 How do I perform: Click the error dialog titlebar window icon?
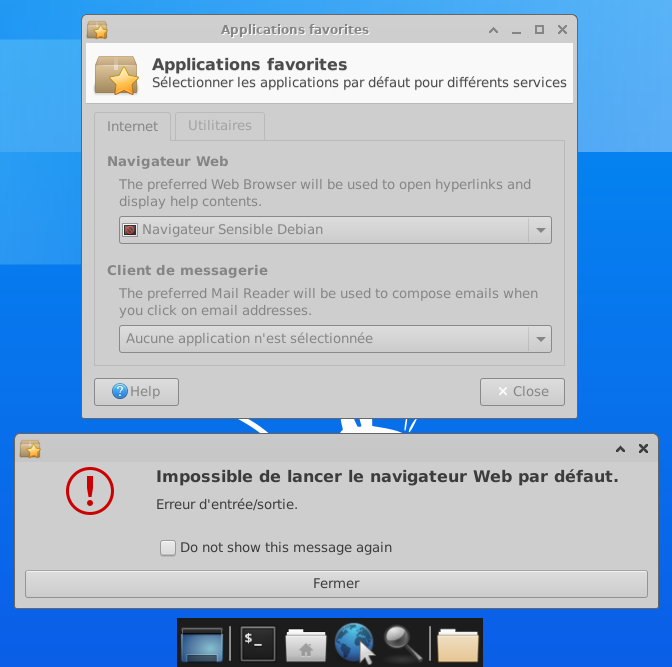[30, 449]
